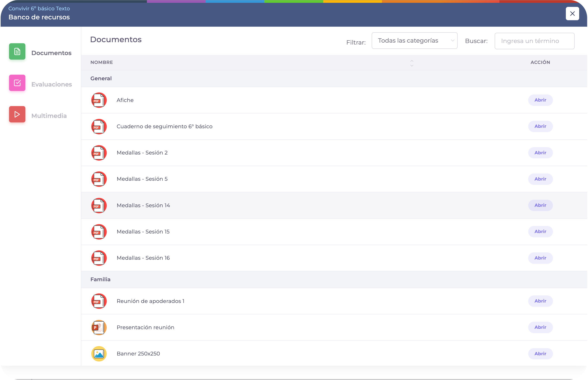
Task: Click the PDF icon for Medallas - Sesión 16
Action: pyautogui.click(x=99, y=258)
